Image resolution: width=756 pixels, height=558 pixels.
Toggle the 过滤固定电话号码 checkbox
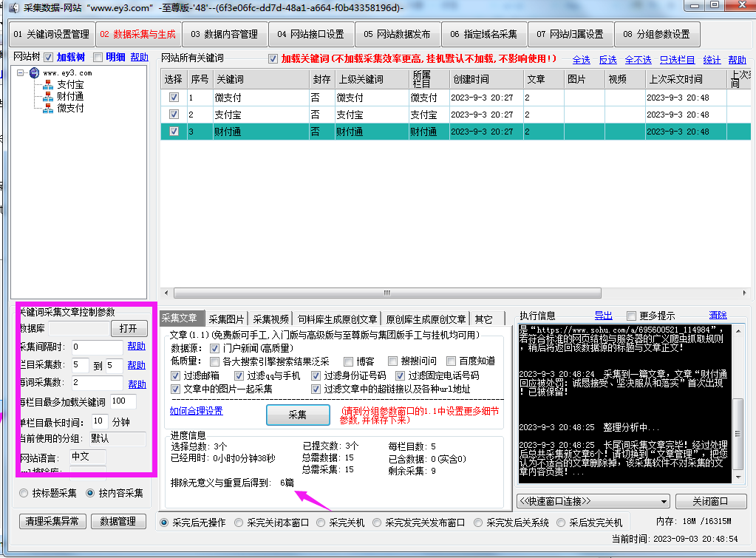401,375
